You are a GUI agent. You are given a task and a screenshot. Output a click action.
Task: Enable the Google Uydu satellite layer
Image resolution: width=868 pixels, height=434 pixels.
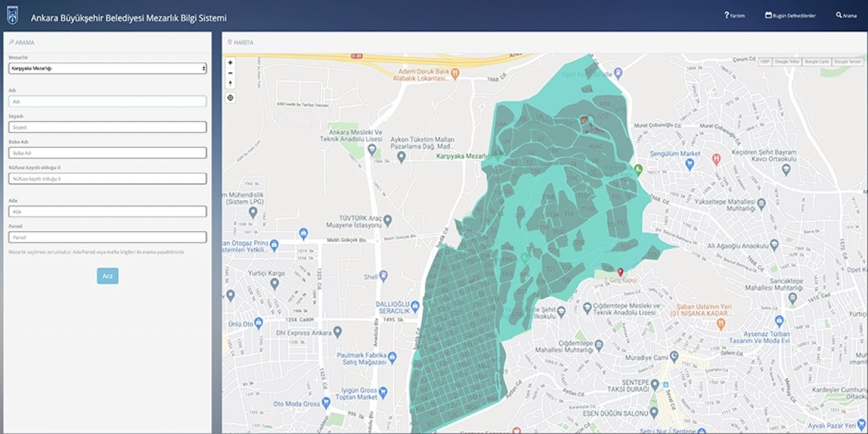(816, 62)
